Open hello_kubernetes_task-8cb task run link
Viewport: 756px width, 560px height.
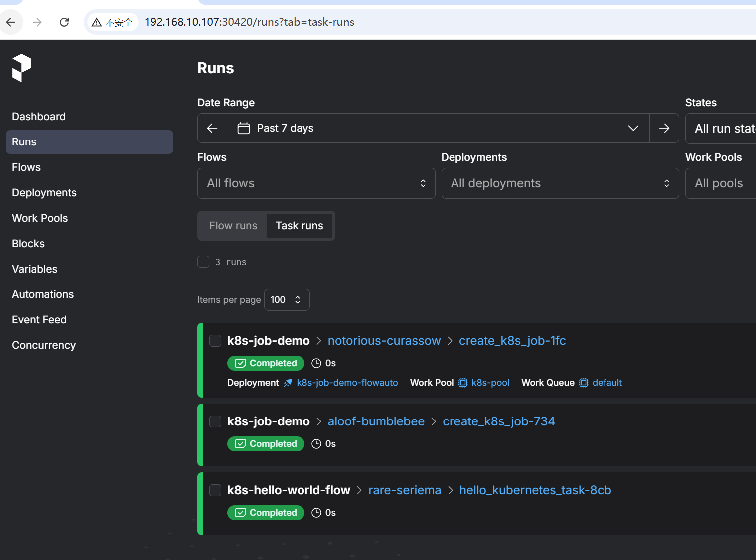coord(535,490)
